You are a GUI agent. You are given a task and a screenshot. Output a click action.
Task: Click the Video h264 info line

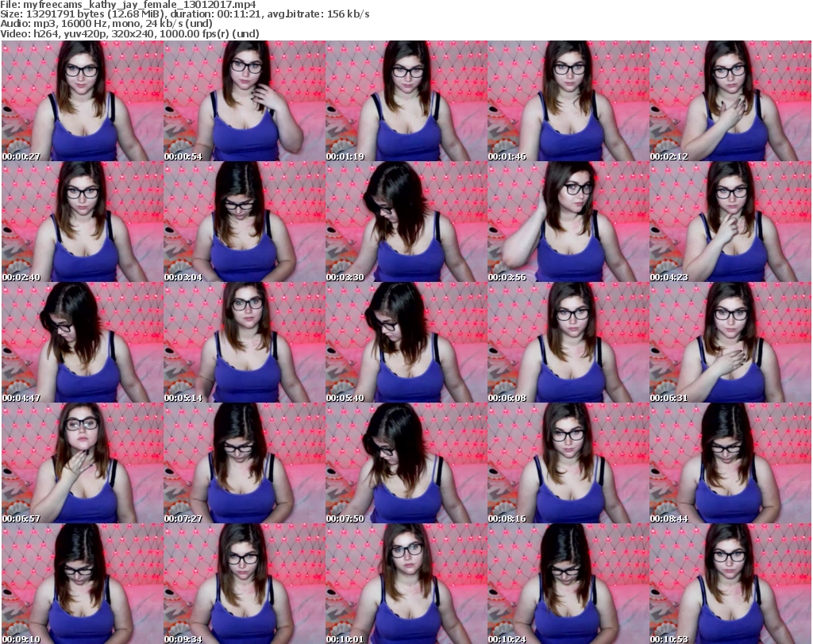tap(129, 33)
